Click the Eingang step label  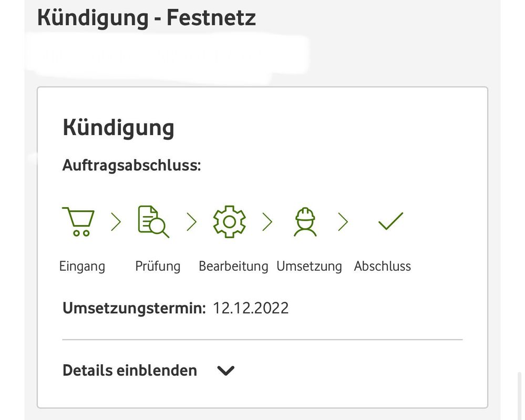coord(82,266)
